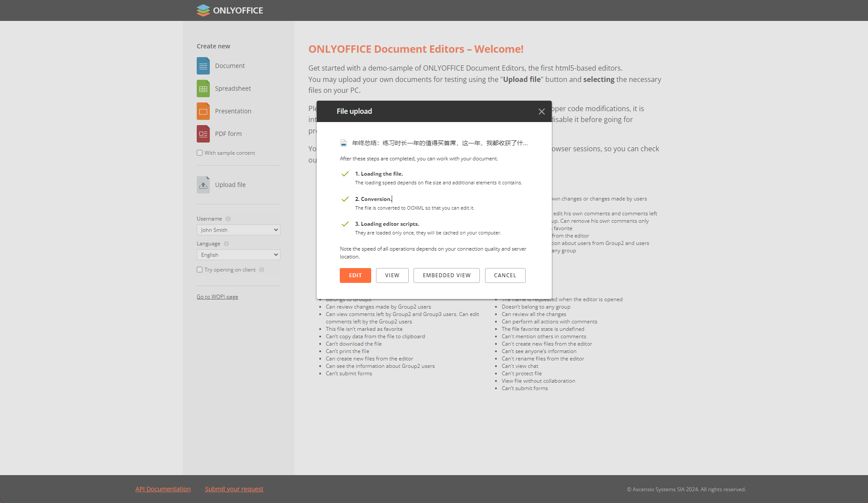Click the 'Can't protect file' bullet
Image resolution: width=868 pixels, height=503 pixels.
pyautogui.click(x=522, y=374)
